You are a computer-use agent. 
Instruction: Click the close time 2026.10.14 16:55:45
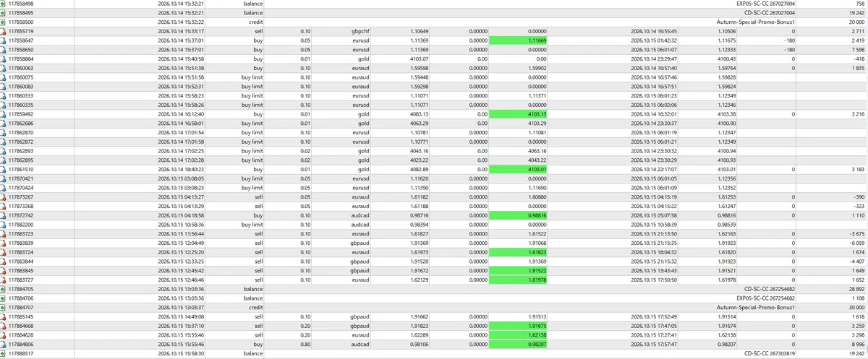654,32
